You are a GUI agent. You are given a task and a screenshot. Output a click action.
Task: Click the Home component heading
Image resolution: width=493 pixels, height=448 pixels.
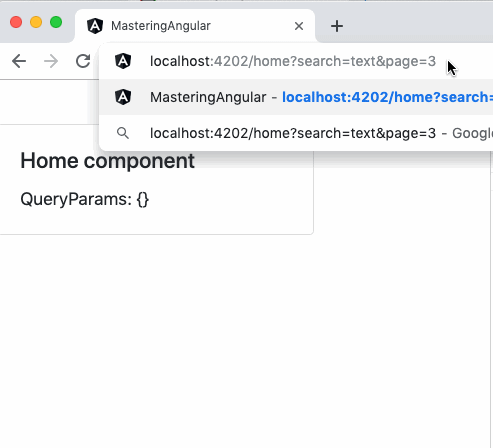pyautogui.click(x=107, y=161)
